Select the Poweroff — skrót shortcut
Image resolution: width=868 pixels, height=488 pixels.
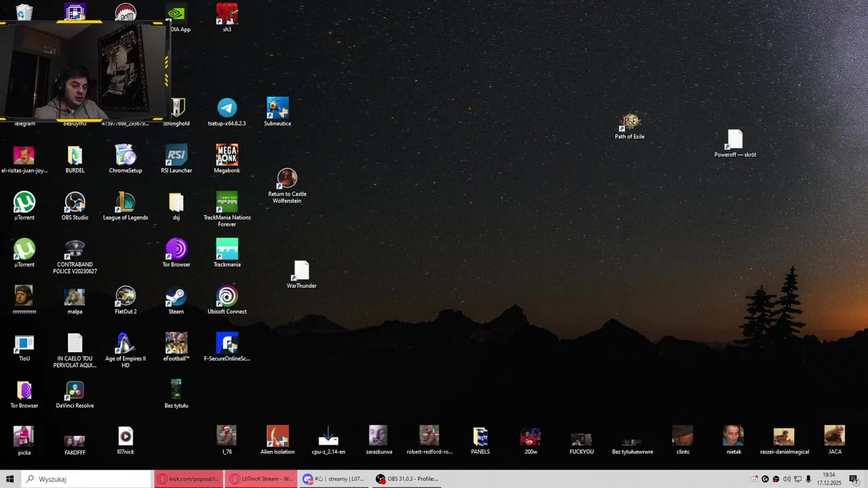pyautogui.click(x=735, y=144)
